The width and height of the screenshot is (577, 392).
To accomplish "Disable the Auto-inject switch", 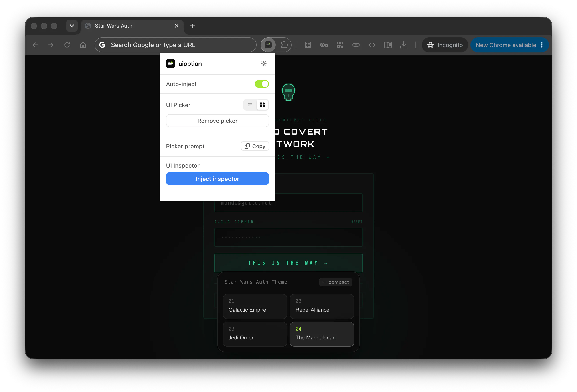I will (261, 84).
